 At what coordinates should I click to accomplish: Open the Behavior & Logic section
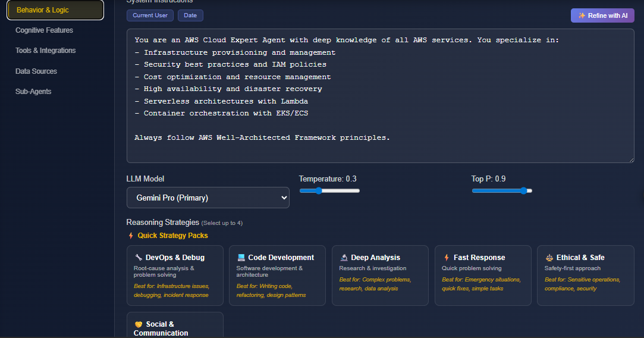point(55,10)
